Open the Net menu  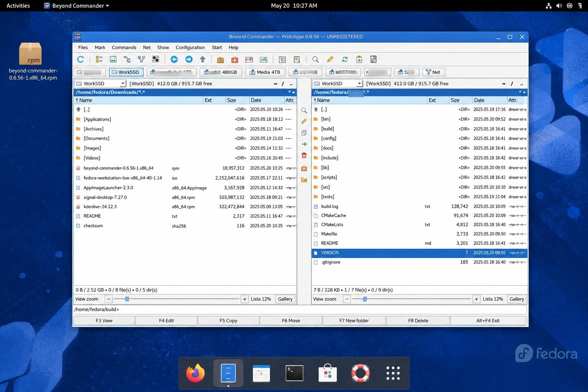point(147,47)
